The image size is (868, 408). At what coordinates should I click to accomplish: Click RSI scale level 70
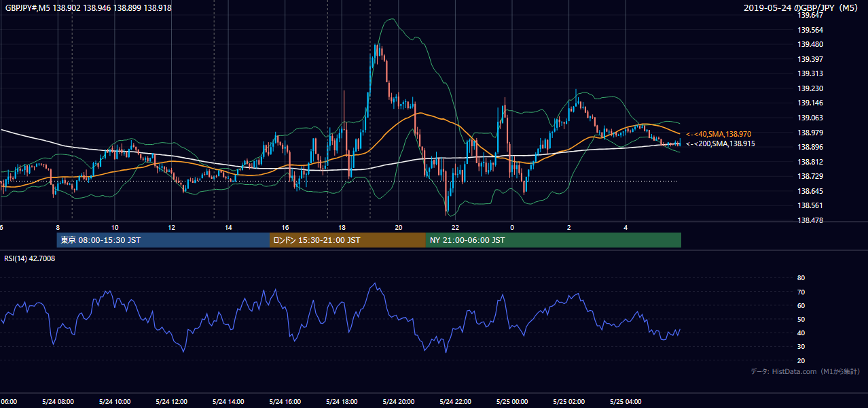coord(801,292)
